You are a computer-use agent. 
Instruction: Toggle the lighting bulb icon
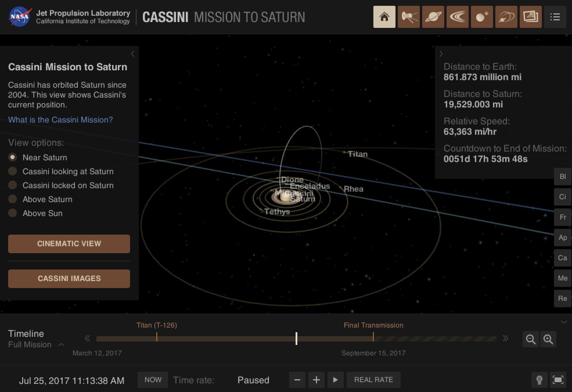click(539, 380)
